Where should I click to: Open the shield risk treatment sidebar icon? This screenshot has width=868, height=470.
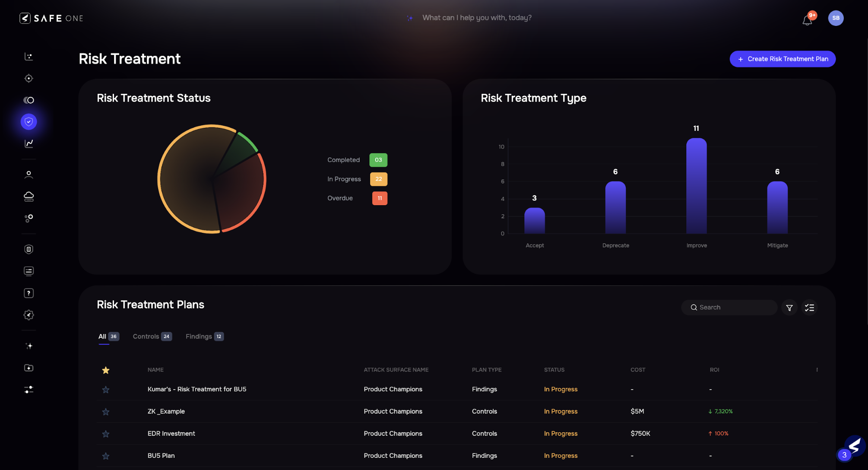(x=29, y=122)
